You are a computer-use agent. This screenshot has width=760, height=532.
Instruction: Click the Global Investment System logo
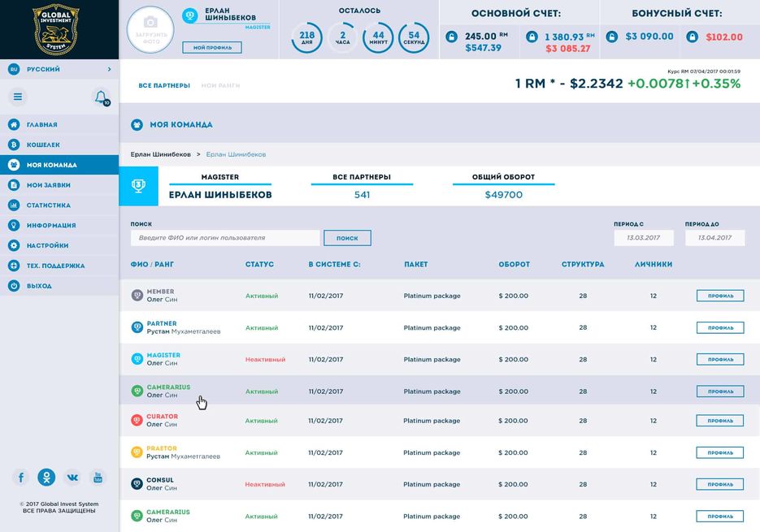[x=56, y=29]
